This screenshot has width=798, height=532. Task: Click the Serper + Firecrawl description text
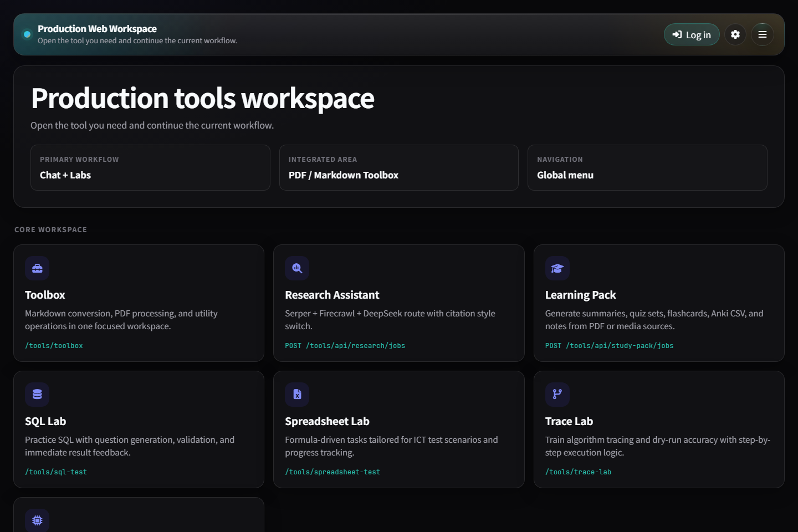(390, 320)
